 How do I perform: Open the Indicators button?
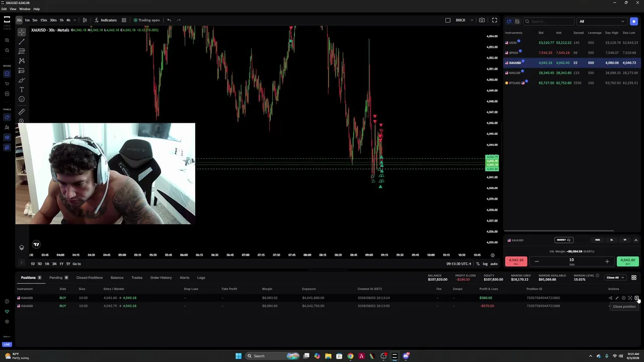tap(106, 20)
